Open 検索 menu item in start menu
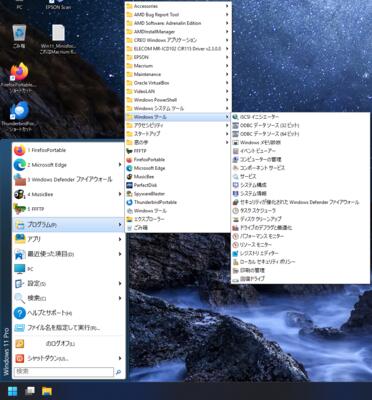Viewport: 372px width, 400px height. pyautogui.click(x=68, y=298)
